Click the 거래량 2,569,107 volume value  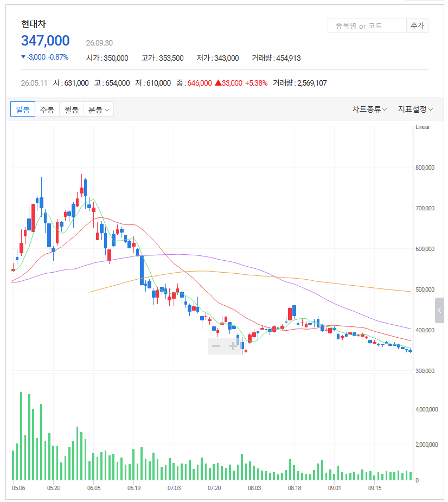[x=300, y=83]
